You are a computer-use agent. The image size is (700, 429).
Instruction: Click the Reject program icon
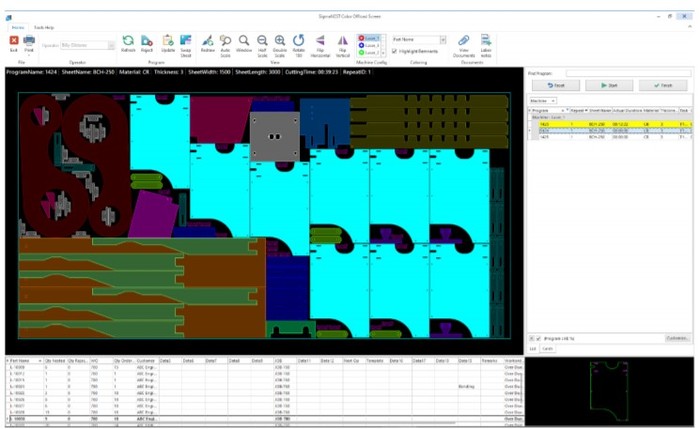pos(147,41)
